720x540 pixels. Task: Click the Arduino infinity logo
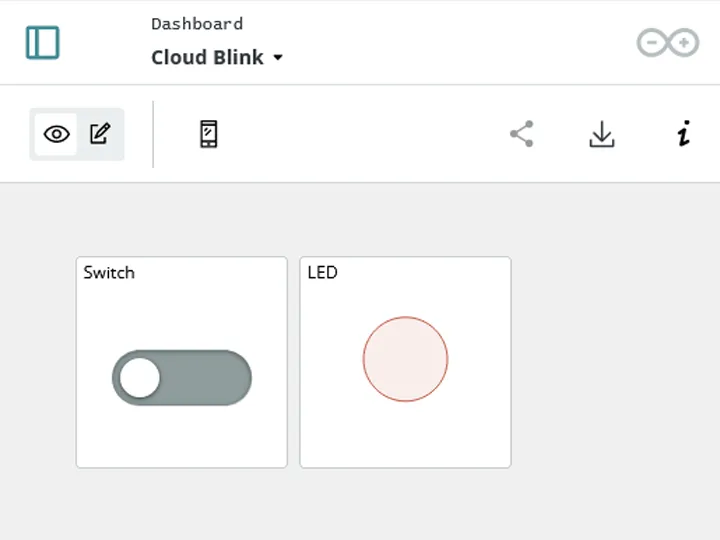(668, 43)
